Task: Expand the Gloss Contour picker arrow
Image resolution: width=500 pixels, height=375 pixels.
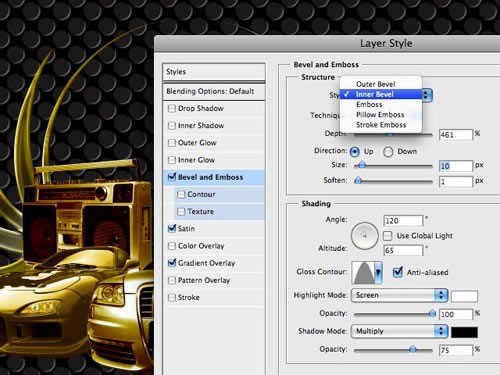Action: click(x=378, y=273)
